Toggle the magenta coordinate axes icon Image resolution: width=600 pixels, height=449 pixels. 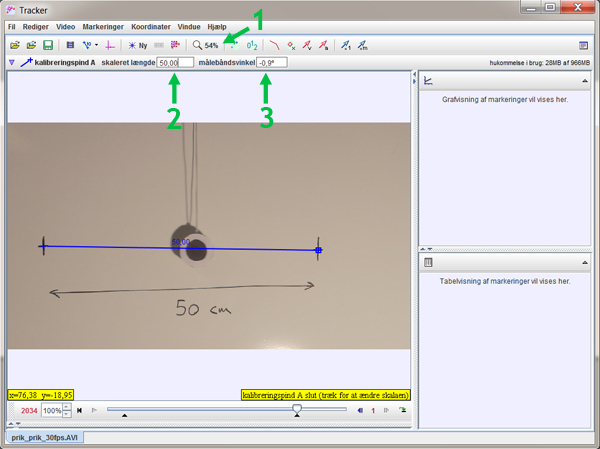[x=110, y=46]
